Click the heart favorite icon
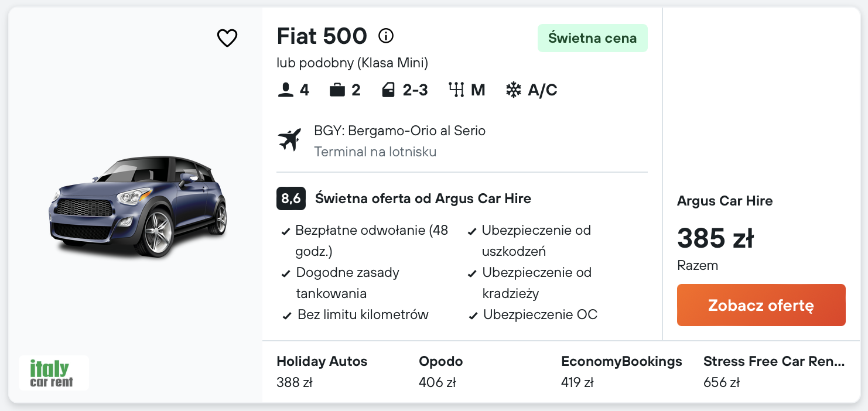This screenshot has width=868, height=411. 227,38
